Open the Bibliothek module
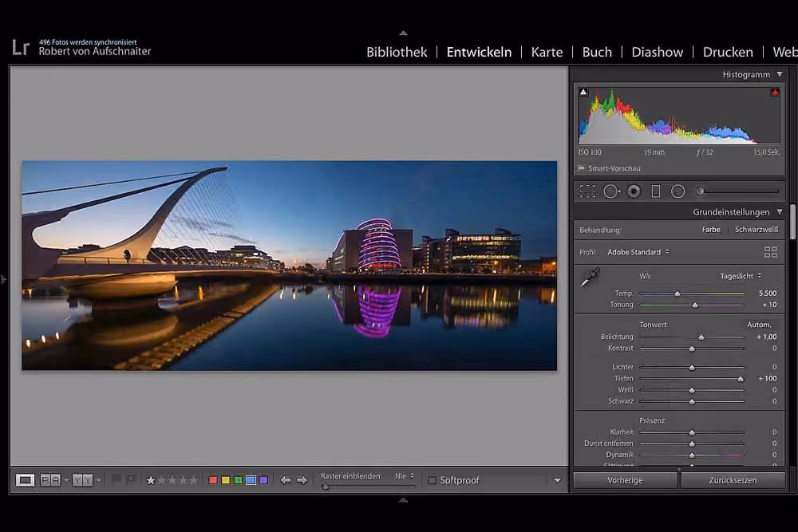The height and width of the screenshot is (532, 798). click(397, 53)
